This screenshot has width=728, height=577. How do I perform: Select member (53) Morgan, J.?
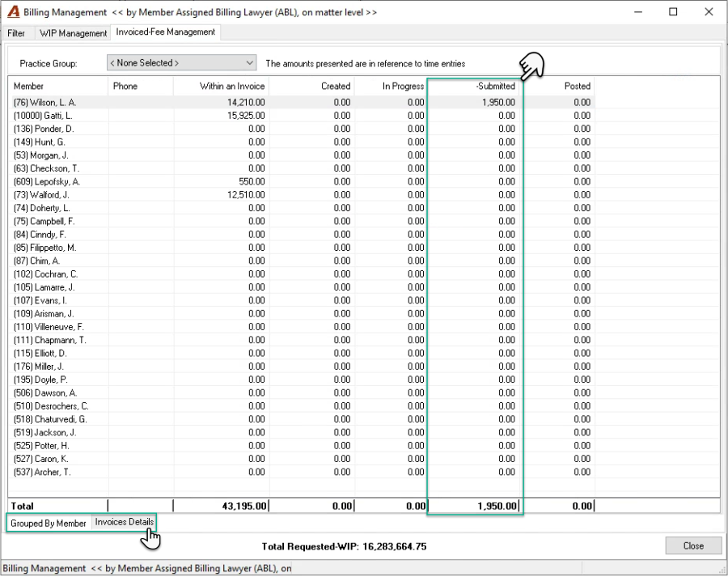point(41,155)
